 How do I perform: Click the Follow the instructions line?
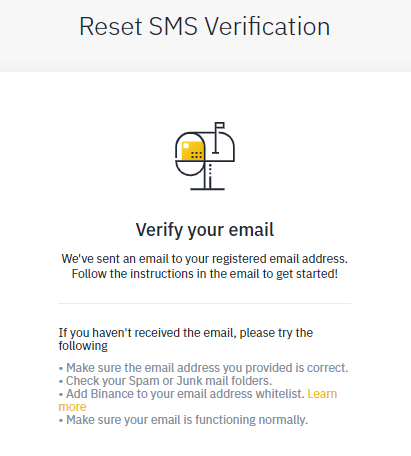click(x=205, y=274)
